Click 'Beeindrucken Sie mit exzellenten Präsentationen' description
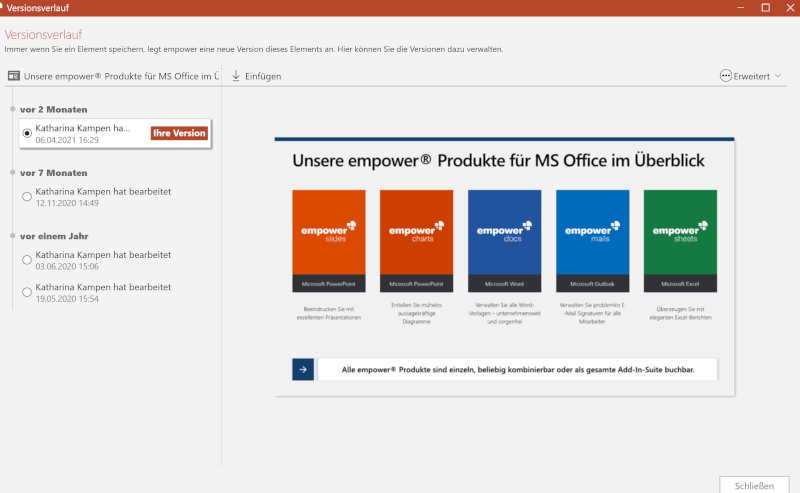Viewport: 800px width, 493px height. pos(329,313)
